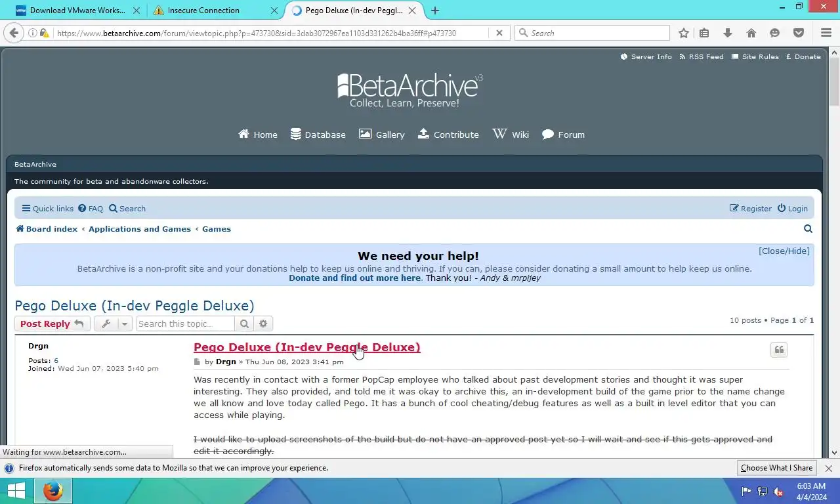Viewport: 840px width, 504px height.
Task: Open the RSS Feed link
Action: (702, 56)
